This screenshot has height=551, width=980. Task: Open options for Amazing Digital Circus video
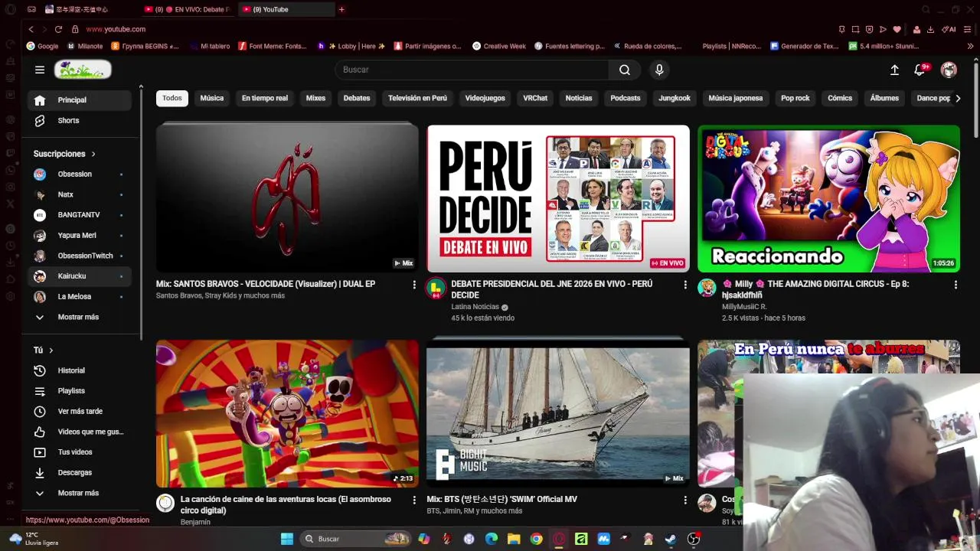955,285
